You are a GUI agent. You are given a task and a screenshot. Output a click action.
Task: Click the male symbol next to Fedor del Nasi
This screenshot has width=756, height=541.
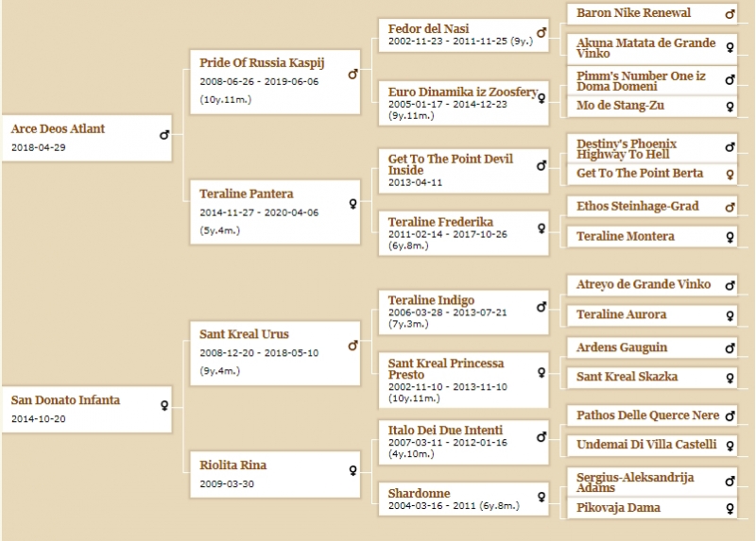tap(541, 32)
